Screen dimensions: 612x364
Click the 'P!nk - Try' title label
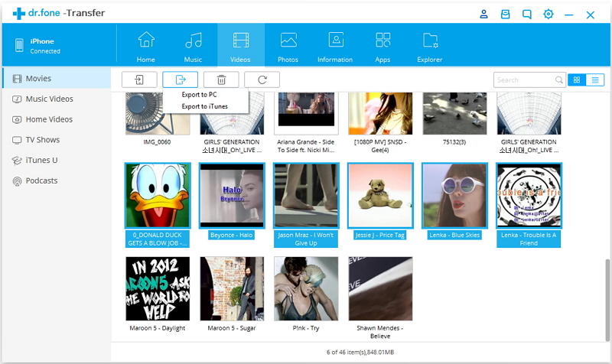[x=306, y=328]
